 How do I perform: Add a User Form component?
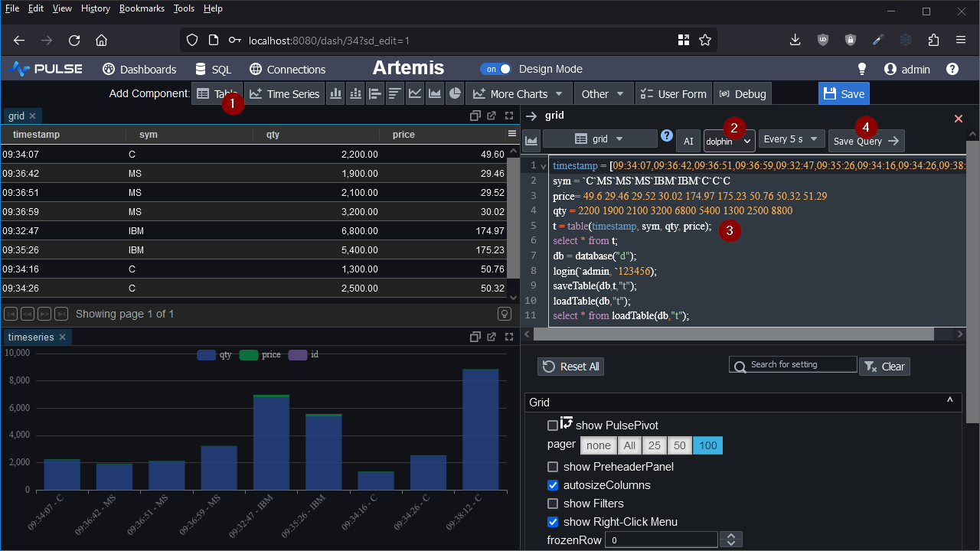pyautogui.click(x=672, y=93)
